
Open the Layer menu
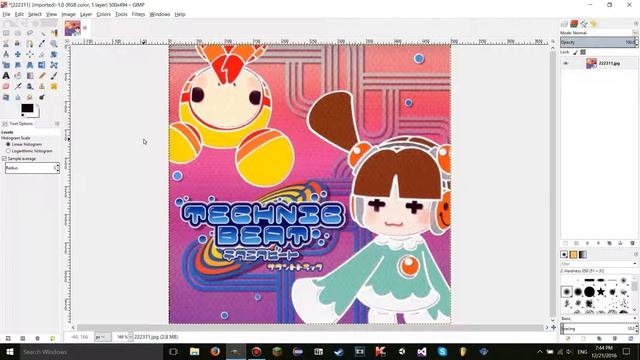click(86, 14)
